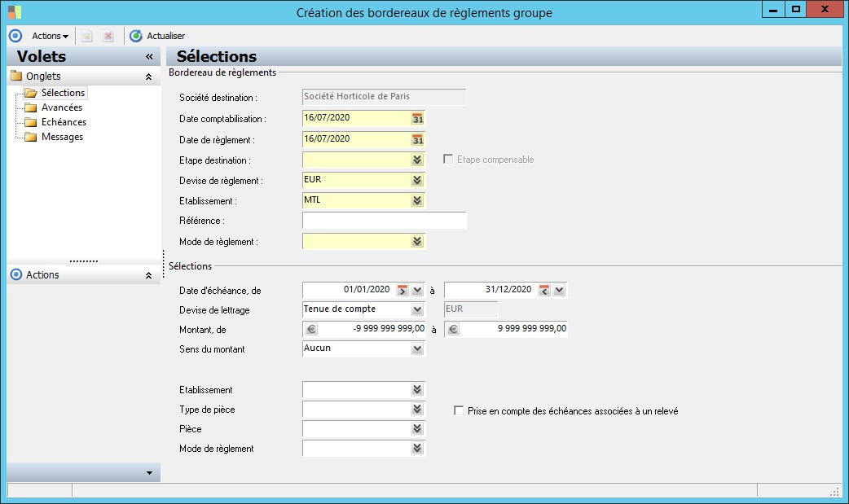Minimize the window

(773, 10)
